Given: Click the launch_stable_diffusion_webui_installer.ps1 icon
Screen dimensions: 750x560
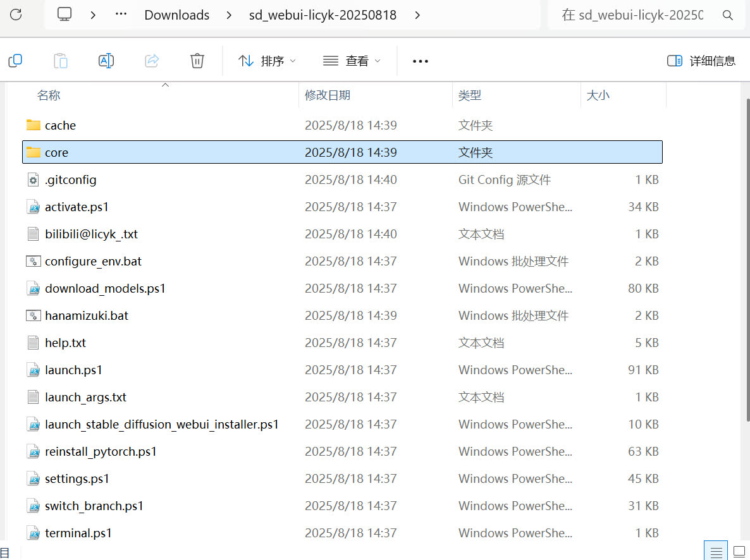Looking at the screenshot, I should tap(33, 424).
